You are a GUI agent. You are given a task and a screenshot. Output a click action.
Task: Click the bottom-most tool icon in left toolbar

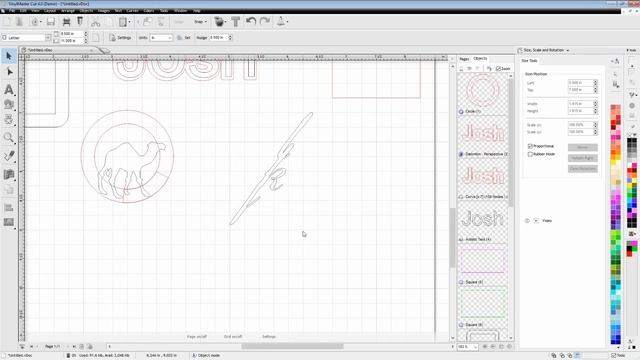[x=9, y=222]
